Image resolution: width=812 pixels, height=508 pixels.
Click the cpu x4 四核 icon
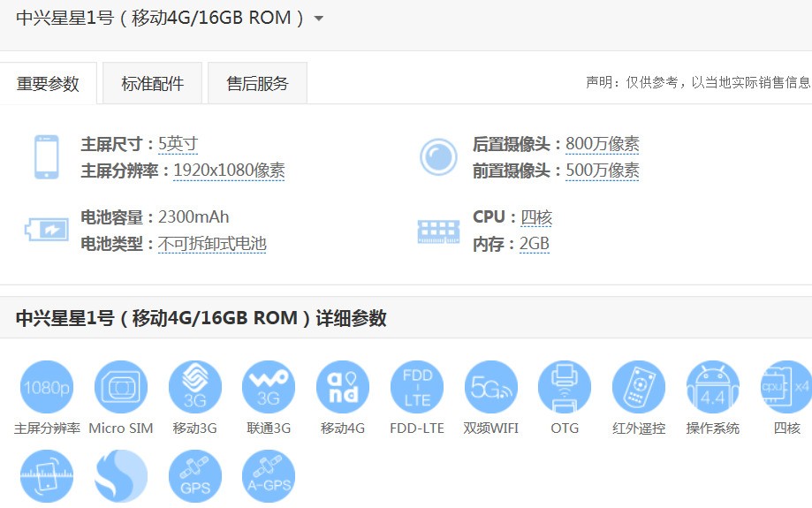click(x=786, y=387)
